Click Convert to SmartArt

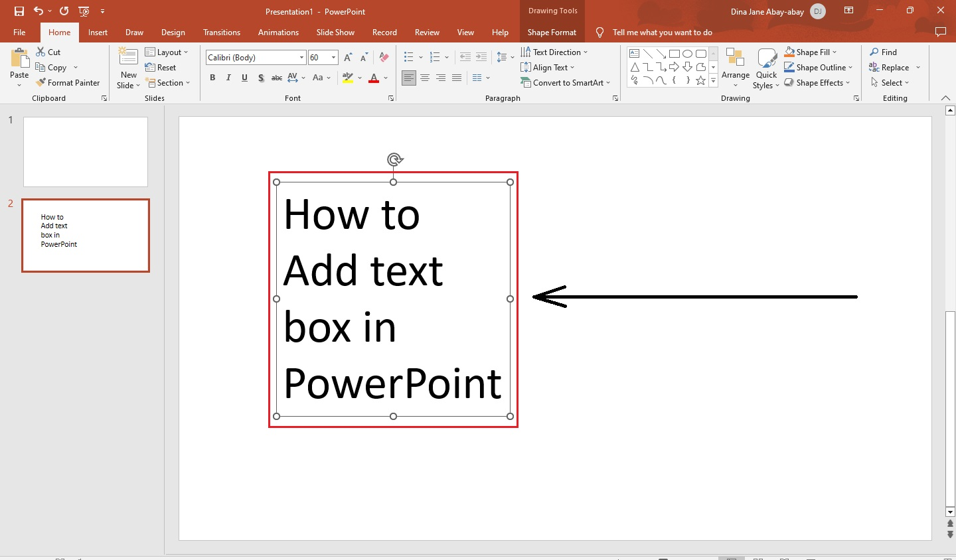coord(566,82)
